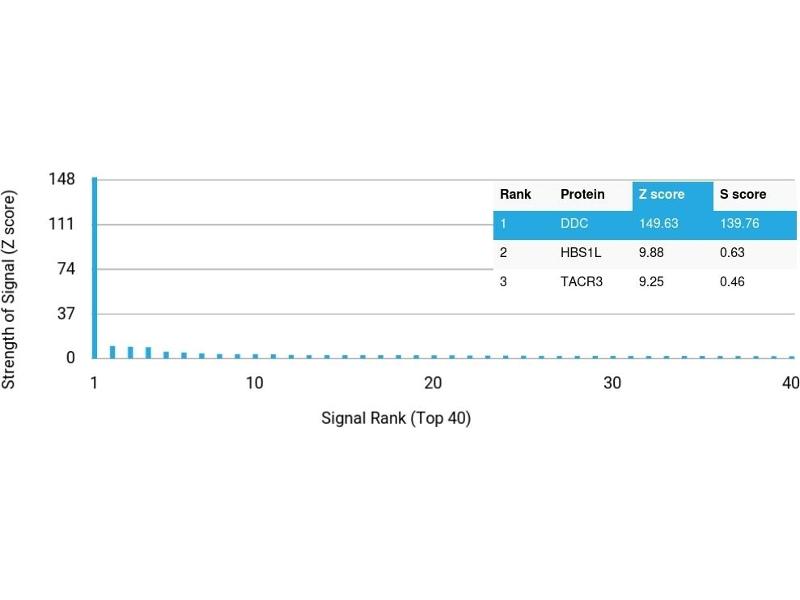Click the 148 y-axis tick label

[x=62, y=180]
